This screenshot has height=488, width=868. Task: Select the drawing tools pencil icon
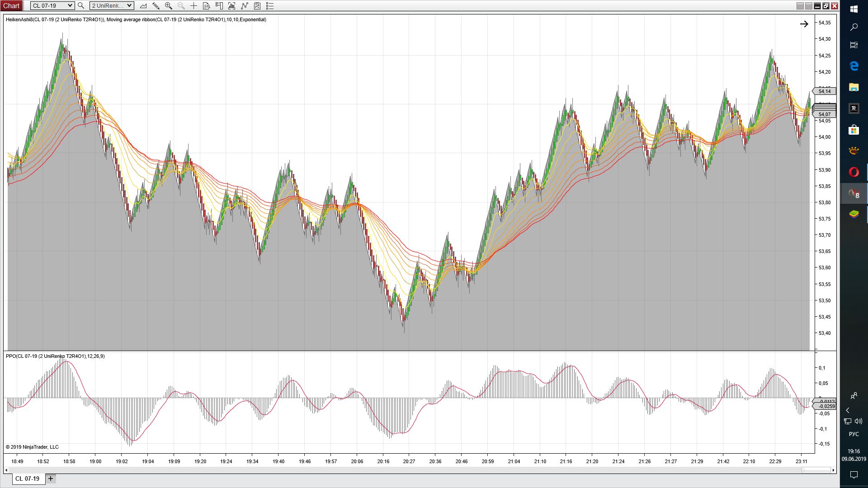click(x=156, y=6)
